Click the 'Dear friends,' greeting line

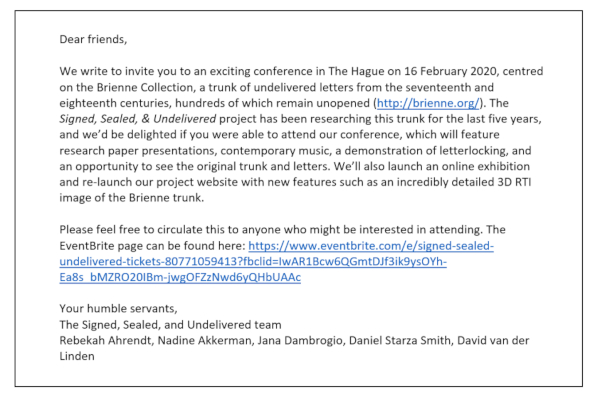click(x=93, y=39)
